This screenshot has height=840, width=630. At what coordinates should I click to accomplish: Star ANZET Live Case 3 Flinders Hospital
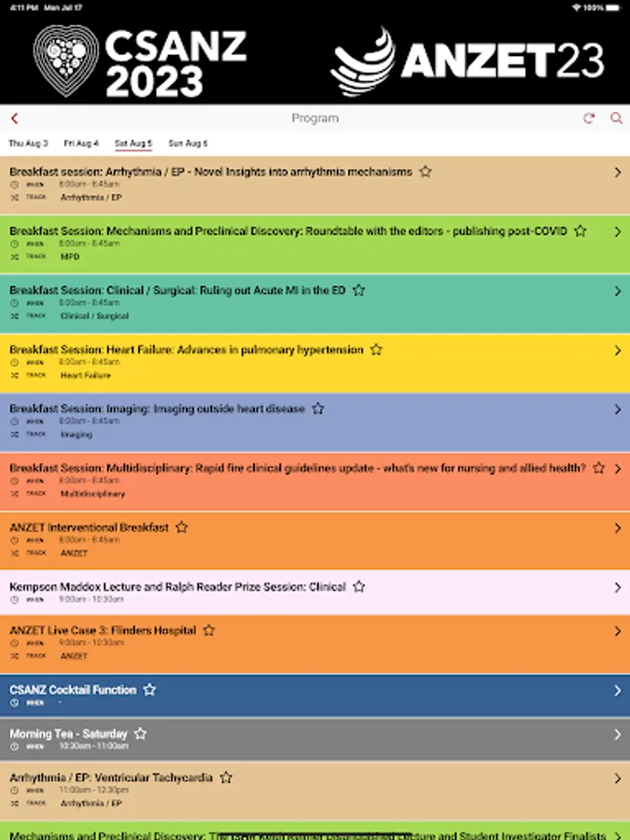pyautogui.click(x=209, y=630)
